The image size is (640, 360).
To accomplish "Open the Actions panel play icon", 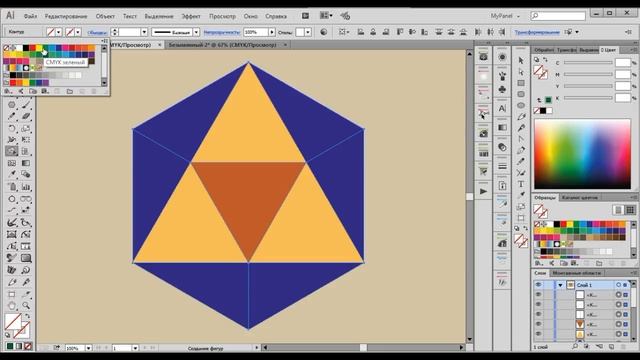I will coord(483,191).
